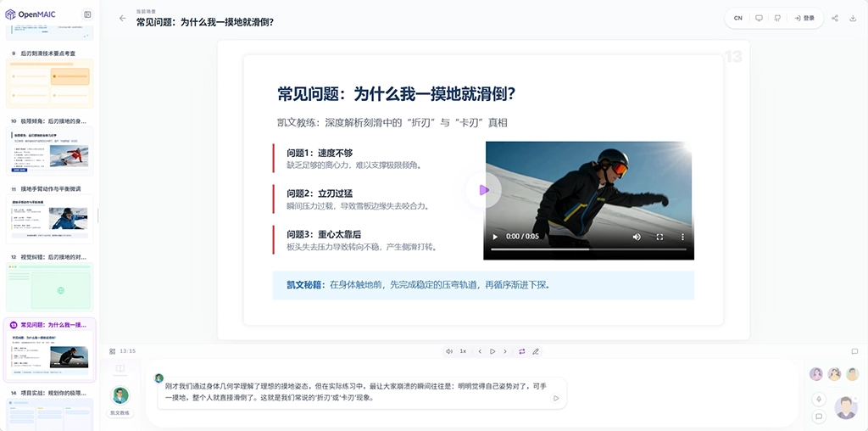Image resolution: width=868 pixels, height=431 pixels.
Task: Click the pen annotation tool icon
Action: 536,351
